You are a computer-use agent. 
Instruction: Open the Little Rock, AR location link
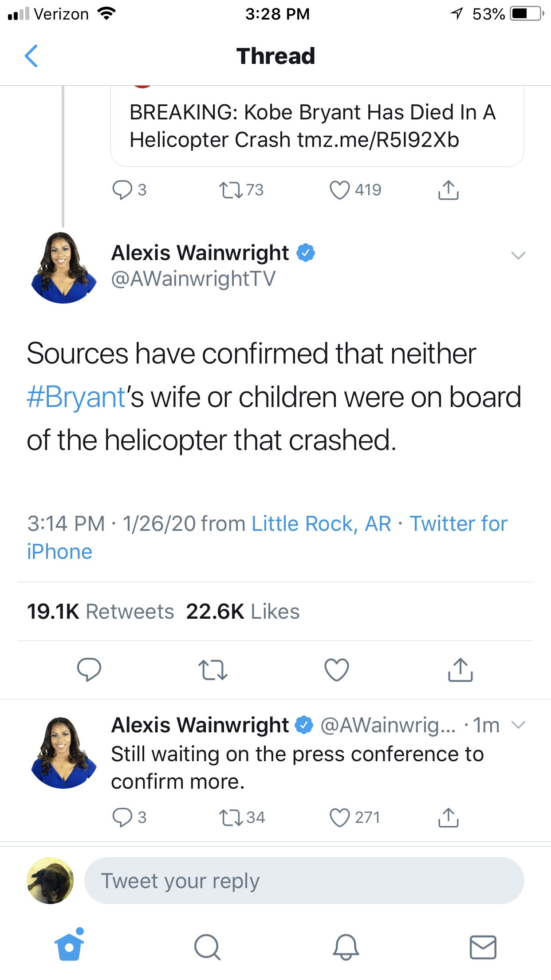[x=321, y=524]
